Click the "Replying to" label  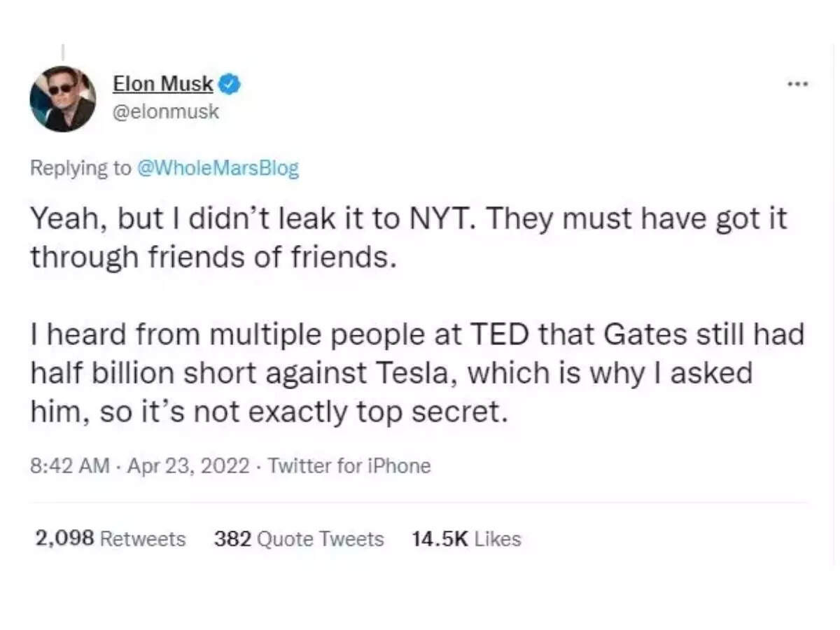(80, 169)
